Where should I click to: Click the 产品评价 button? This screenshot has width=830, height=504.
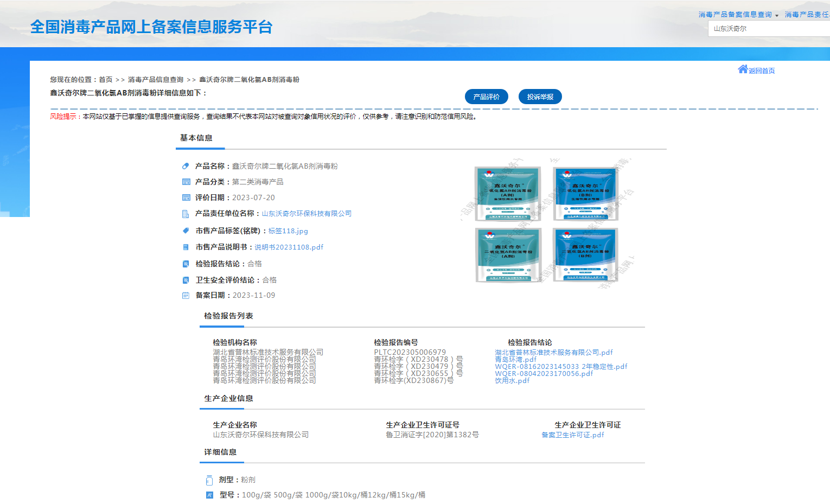point(487,97)
